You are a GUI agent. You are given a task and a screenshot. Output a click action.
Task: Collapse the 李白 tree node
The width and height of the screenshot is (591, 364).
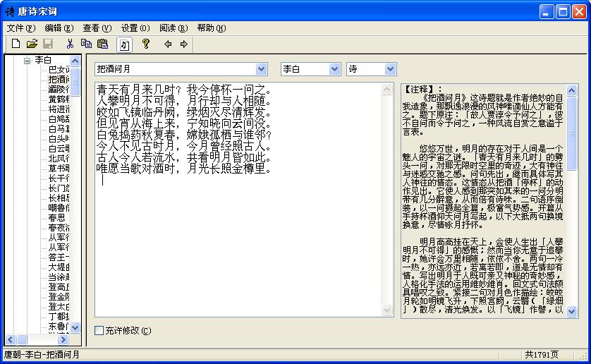coord(27,61)
